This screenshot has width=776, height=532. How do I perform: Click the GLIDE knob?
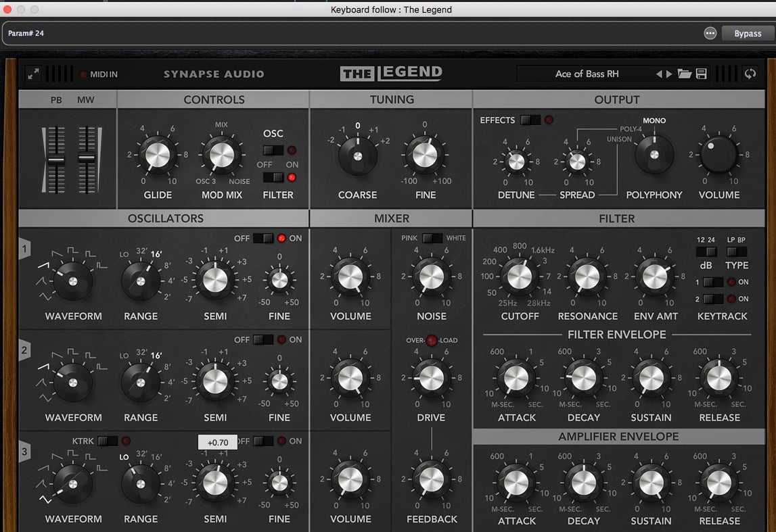[158, 155]
